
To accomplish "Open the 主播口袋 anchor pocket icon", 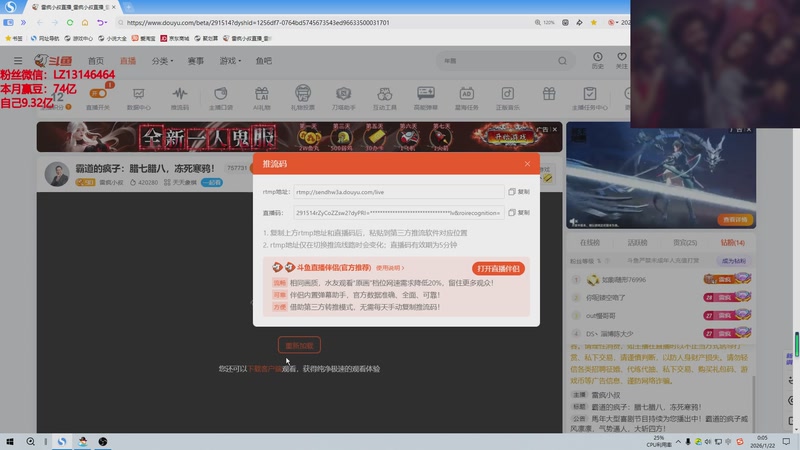I will coord(220,98).
